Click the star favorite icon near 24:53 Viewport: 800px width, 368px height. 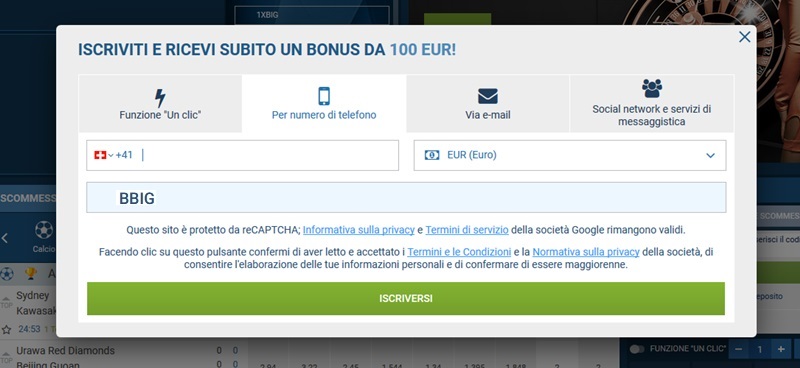[x=6, y=329]
